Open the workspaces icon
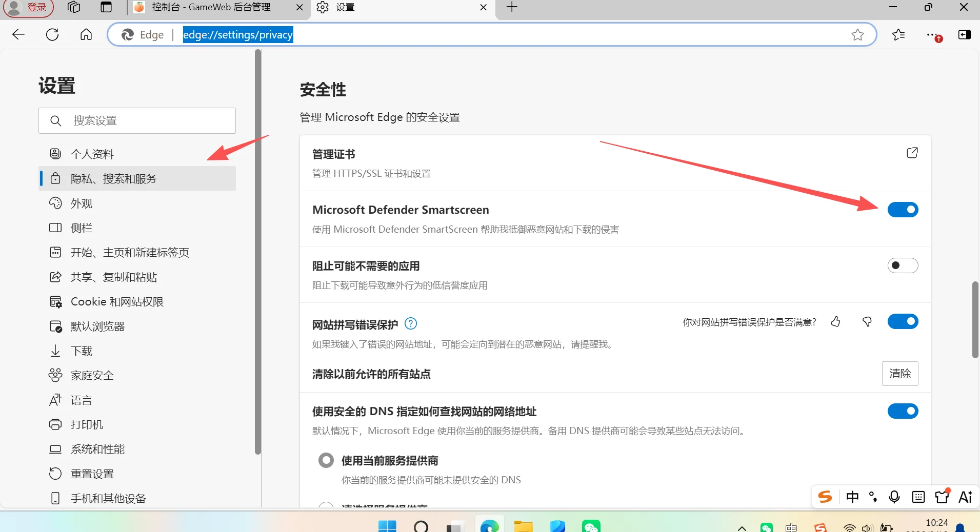980x532 pixels. [x=74, y=7]
